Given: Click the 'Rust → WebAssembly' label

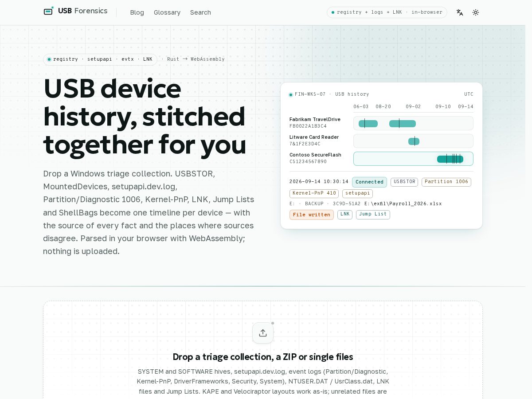Looking at the screenshot, I should pos(196,59).
